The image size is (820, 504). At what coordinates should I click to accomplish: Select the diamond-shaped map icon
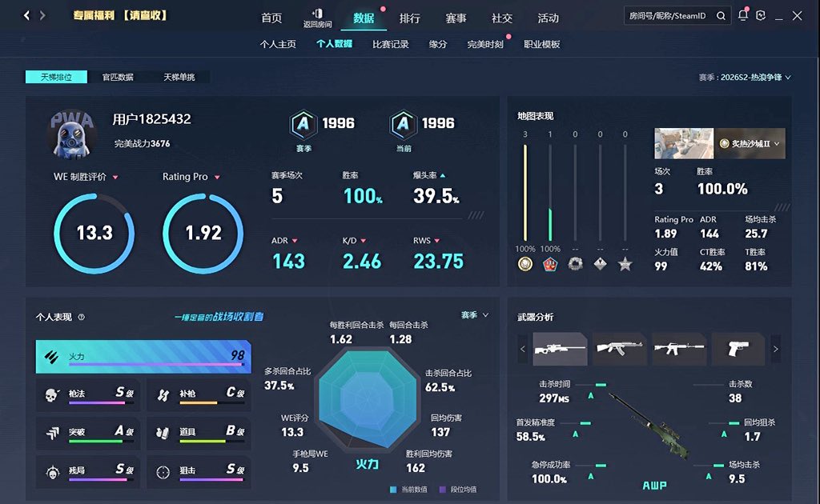[601, 264]
